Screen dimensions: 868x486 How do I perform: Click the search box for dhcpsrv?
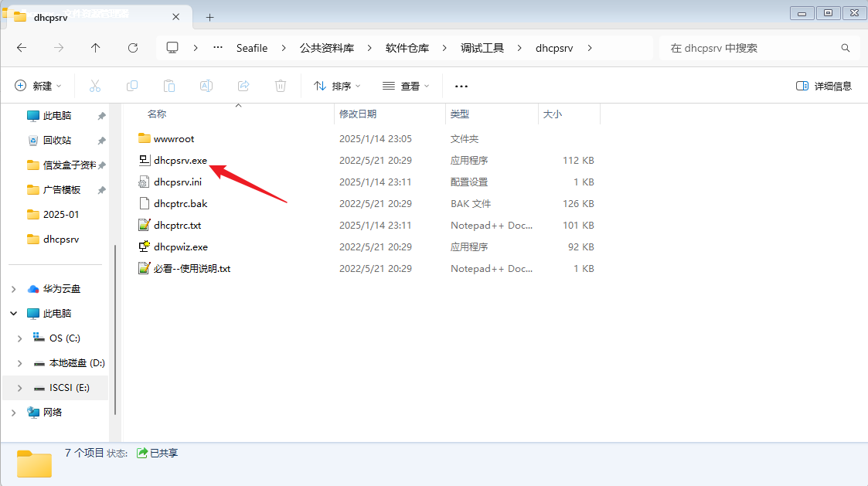750,48
